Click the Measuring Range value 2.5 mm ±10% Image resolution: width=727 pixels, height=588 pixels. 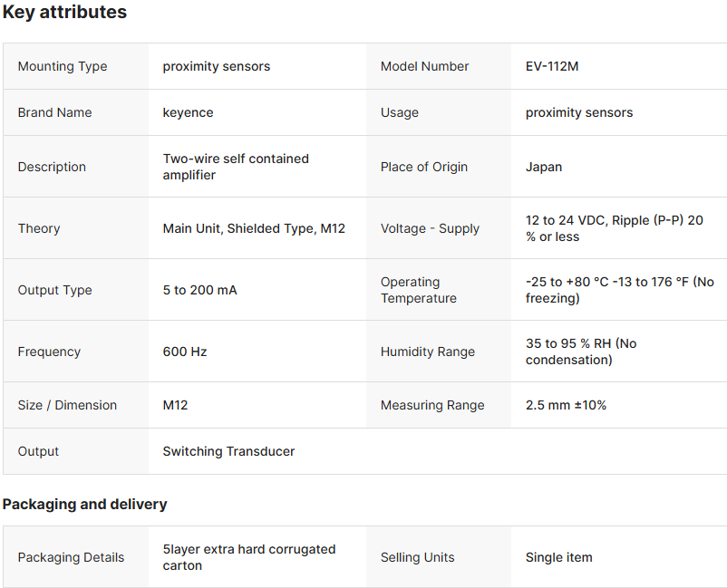pyautogui.click(x=566, y=405)
